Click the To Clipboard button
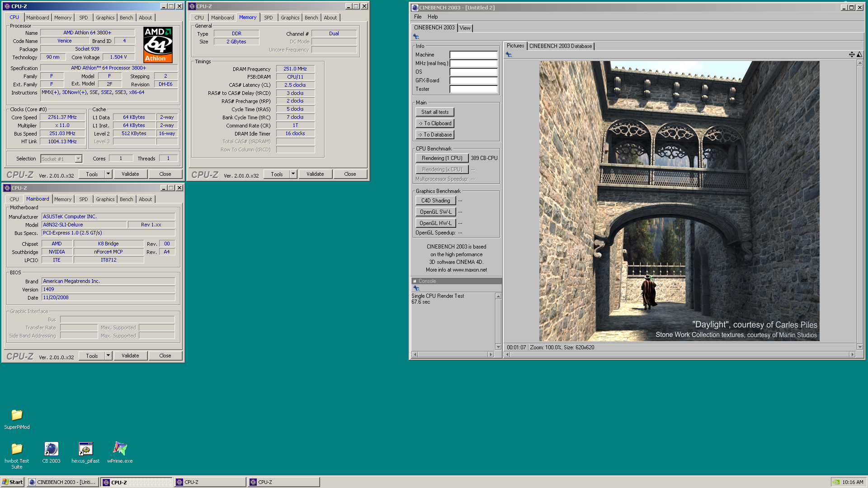868x488 pixels. click(435, 123)
